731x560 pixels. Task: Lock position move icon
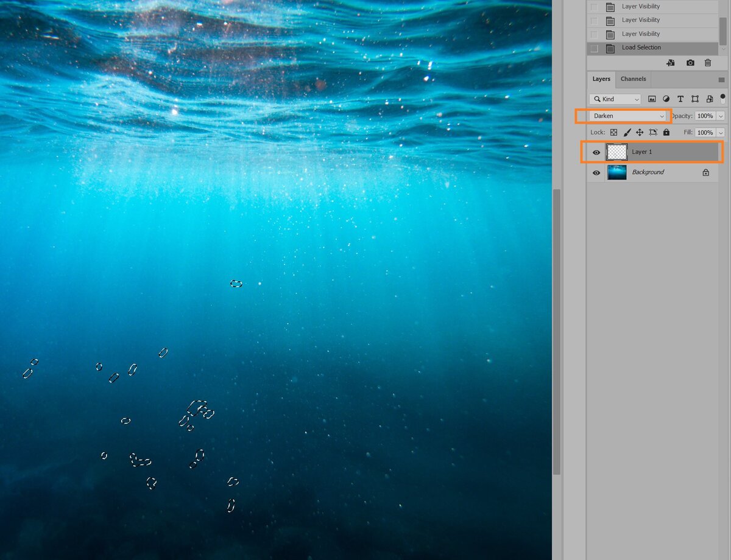click(640, 132)
